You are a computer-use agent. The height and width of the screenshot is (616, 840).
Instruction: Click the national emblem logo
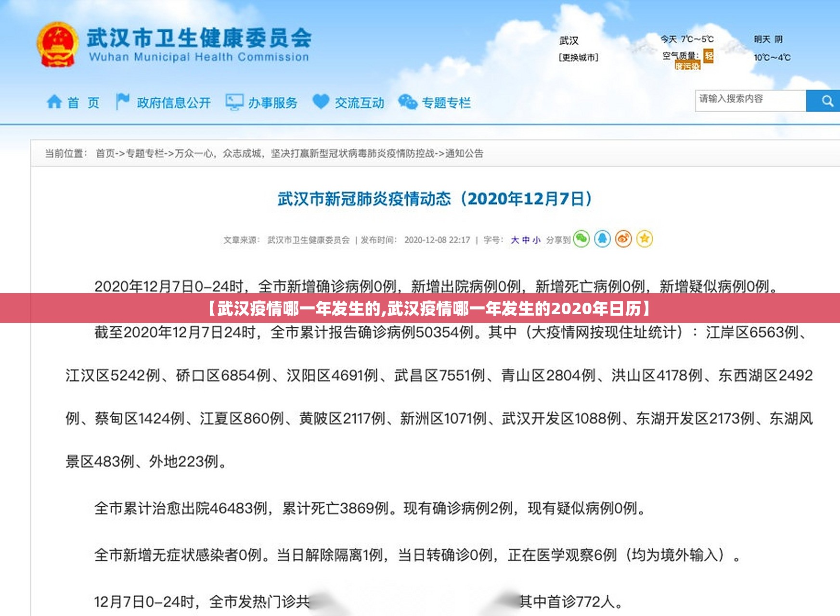pyautogui.click(x=57, y=45)
